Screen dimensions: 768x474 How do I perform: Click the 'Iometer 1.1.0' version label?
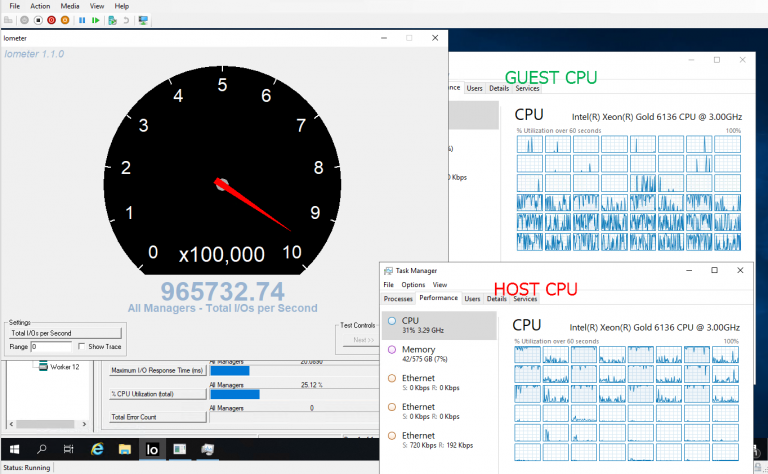coord(34,54)
